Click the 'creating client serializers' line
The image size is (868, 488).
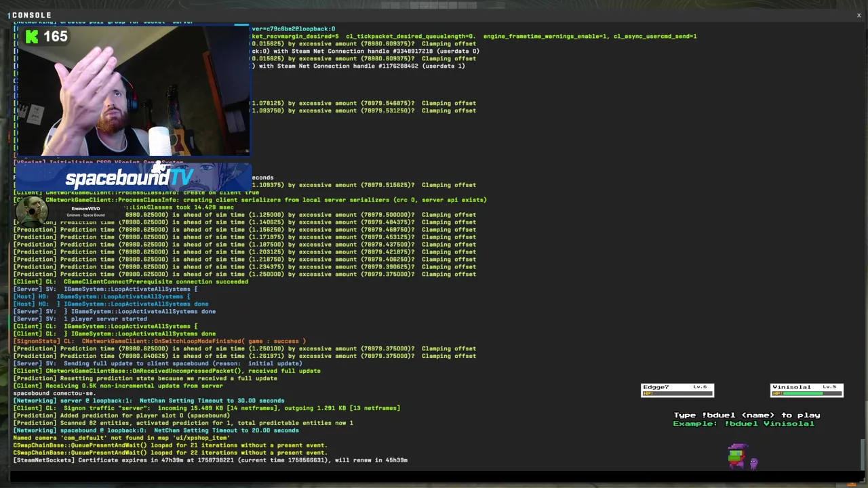250,200
